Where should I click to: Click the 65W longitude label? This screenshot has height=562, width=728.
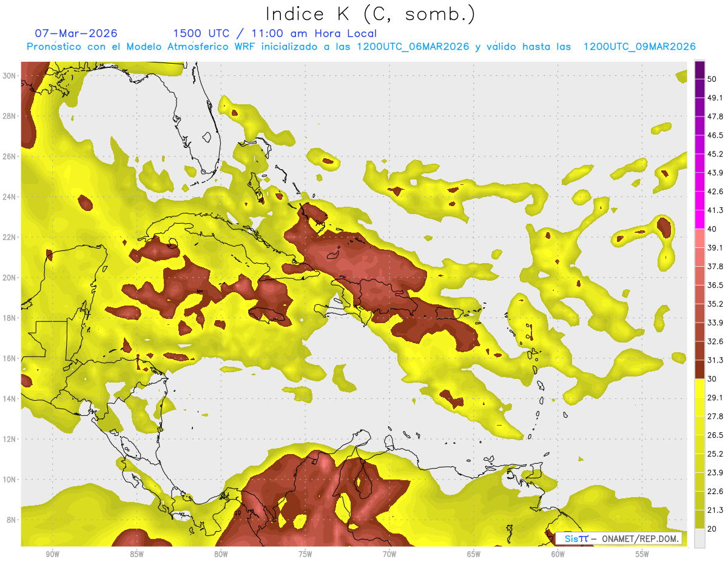coord(474,554)
